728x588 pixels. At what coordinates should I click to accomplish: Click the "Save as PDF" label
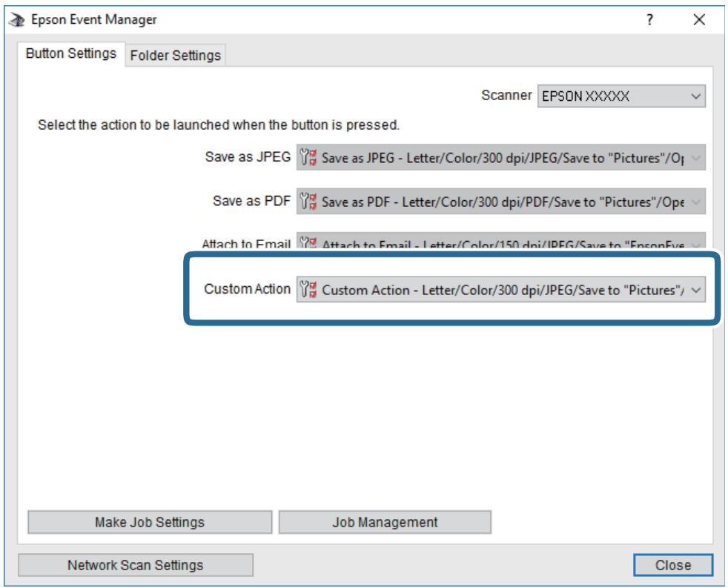pyautogui.click(x=251, y=201)
